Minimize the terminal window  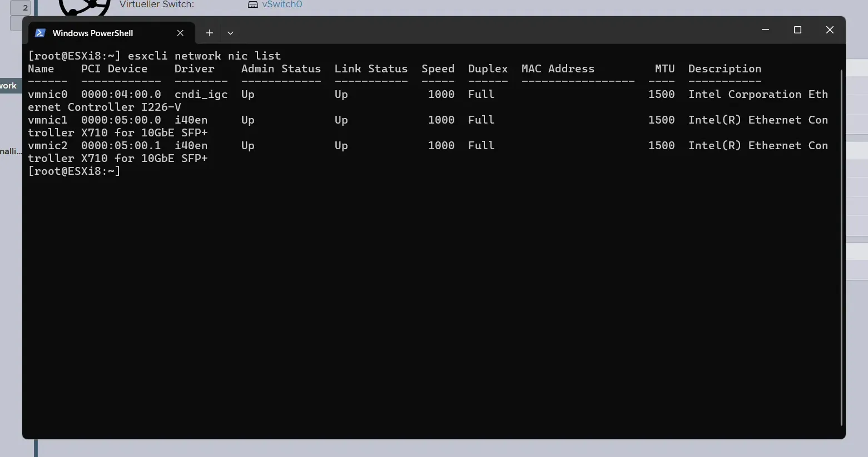click(x=765, y=30)
